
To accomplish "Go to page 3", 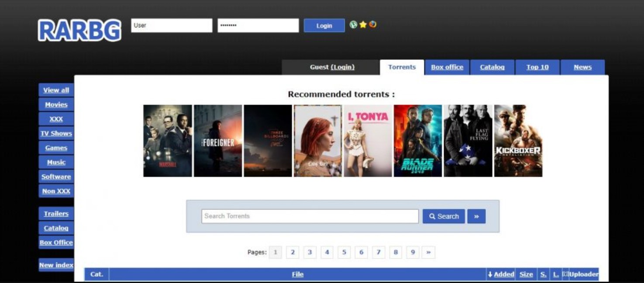I will coord(310,252).
